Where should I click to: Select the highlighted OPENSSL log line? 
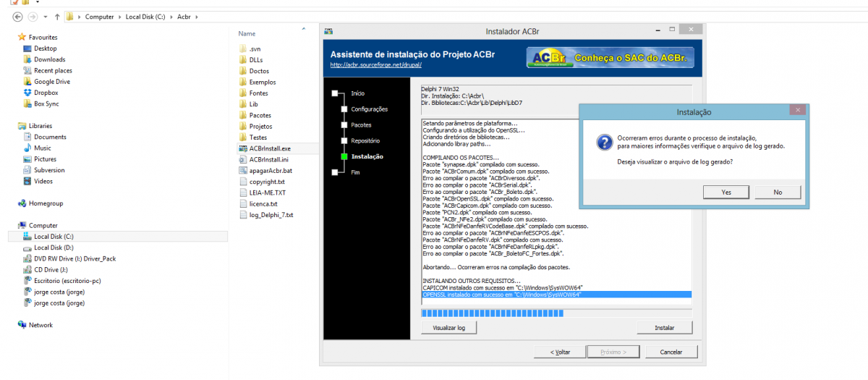[556, 295]
